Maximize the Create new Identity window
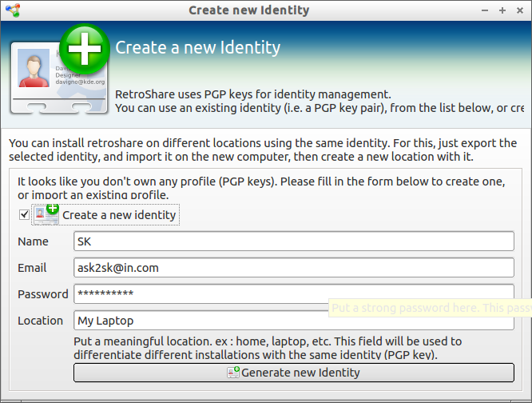Screen dimensions: 532x403 point(502,10)
